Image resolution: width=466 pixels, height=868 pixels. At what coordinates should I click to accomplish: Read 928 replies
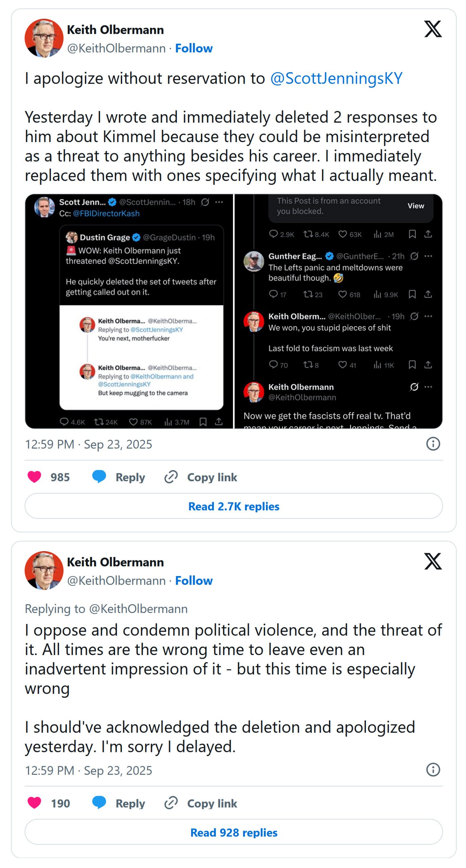tap(233, 832)
